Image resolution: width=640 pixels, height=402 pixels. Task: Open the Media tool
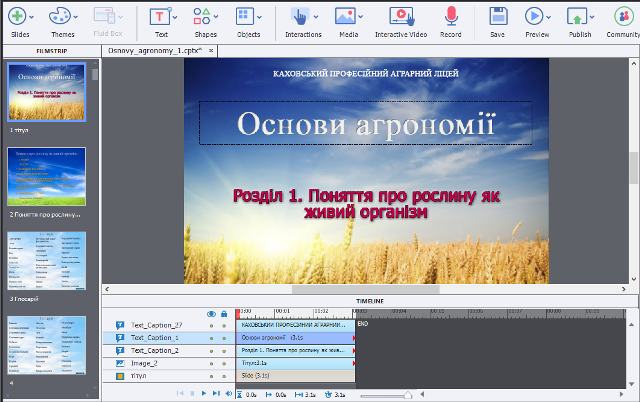(x=345, y=16)
